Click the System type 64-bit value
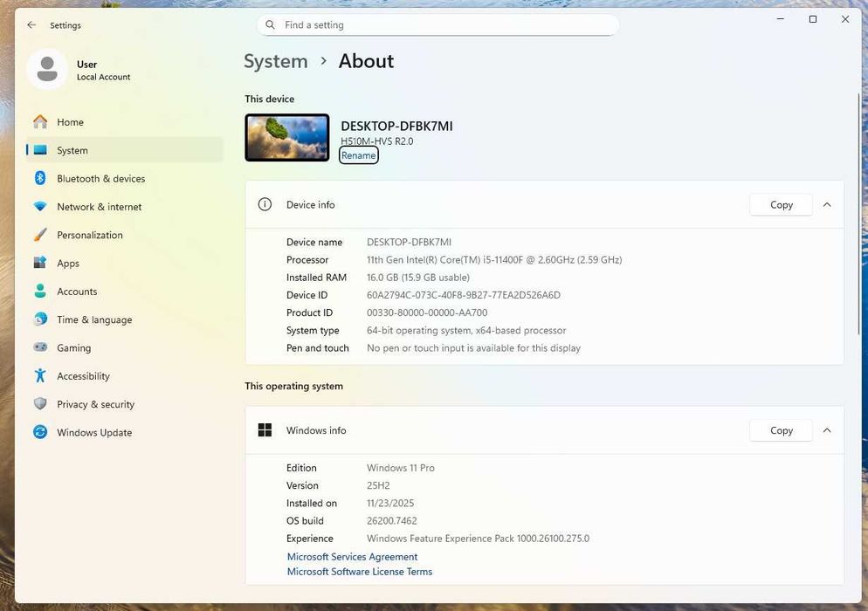868x611 pixels. pyautogui.click(x=466, y=331)
